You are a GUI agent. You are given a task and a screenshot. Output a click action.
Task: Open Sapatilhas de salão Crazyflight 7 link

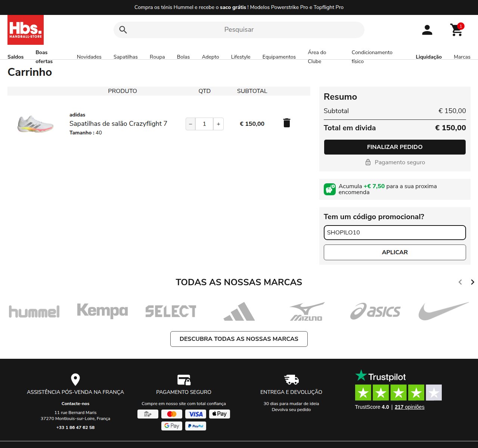point(118,124)
